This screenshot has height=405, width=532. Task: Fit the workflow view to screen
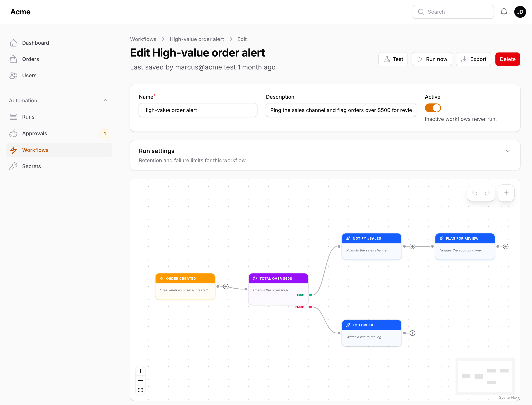(x=140, y=390)
